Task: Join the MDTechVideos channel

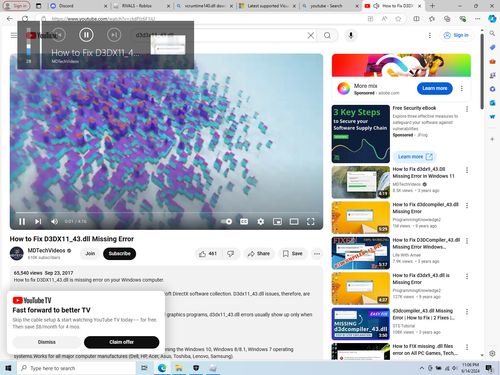Action: (x=90, y=254)
